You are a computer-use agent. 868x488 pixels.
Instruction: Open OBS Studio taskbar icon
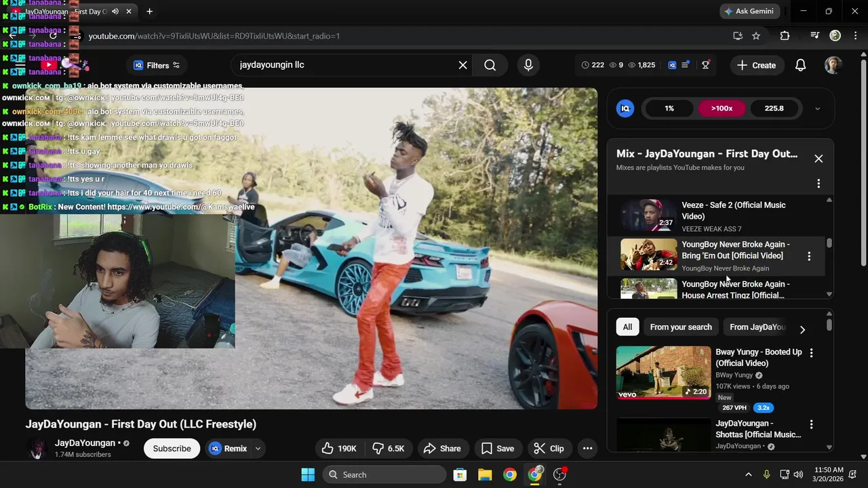pos(559,475)
